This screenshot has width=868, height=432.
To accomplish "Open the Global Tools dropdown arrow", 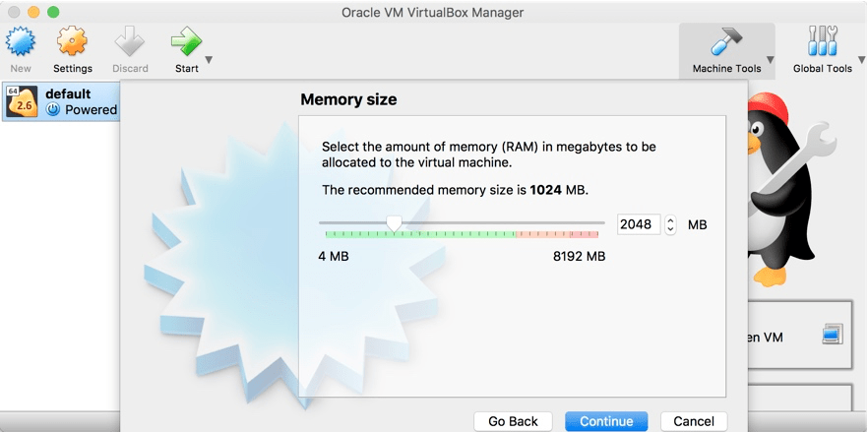I will tap(862, 60).
